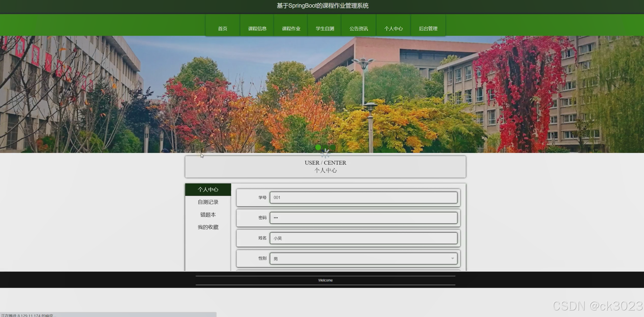Select 个人中心 sidebar tab
The width and height of the screenshot is (644, 317).
point(208,190)
